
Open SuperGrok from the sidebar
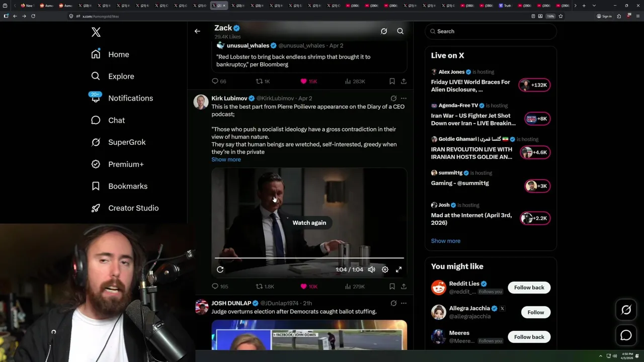coord(118,142)
